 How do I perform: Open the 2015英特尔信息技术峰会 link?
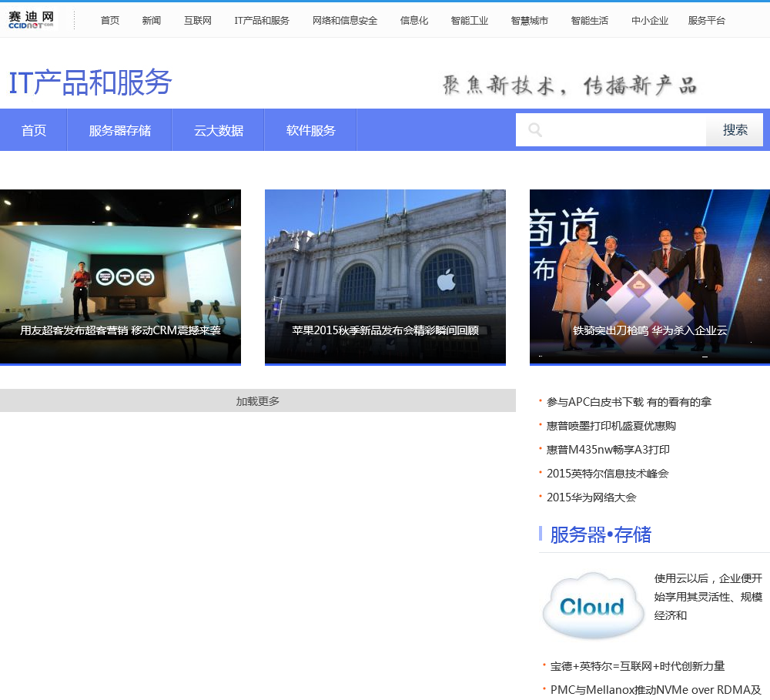click(608, 474)
